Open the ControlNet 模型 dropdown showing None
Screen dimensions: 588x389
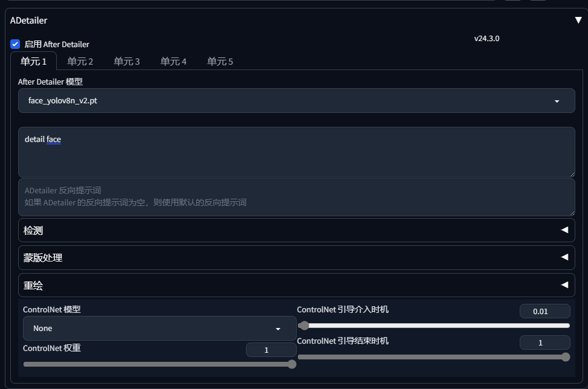160,328
